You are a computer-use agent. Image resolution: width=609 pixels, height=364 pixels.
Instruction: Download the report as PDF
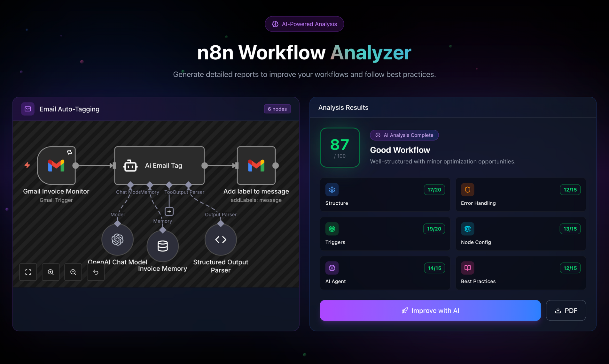pos(566,310)
